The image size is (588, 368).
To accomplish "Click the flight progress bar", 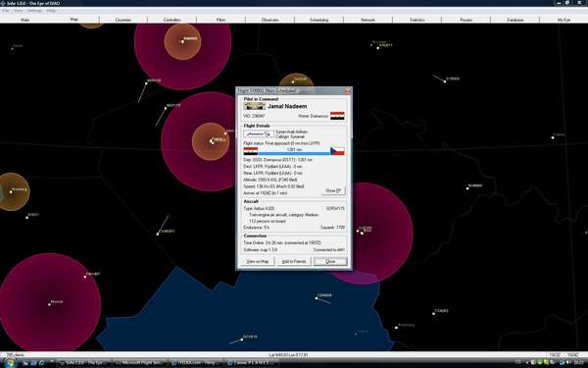I will (x=294, y=153).
